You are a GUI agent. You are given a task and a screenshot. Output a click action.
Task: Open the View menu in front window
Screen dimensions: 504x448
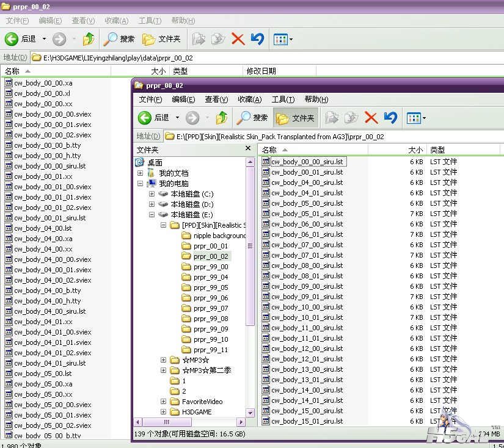pyautogui.click(x=216, y=99)
